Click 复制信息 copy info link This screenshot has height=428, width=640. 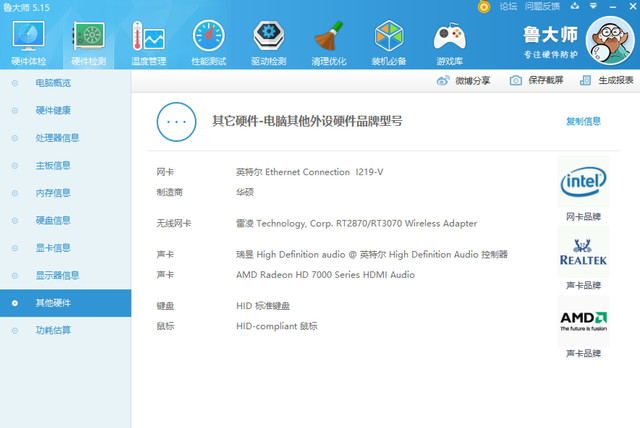click(x=583, y=121)
